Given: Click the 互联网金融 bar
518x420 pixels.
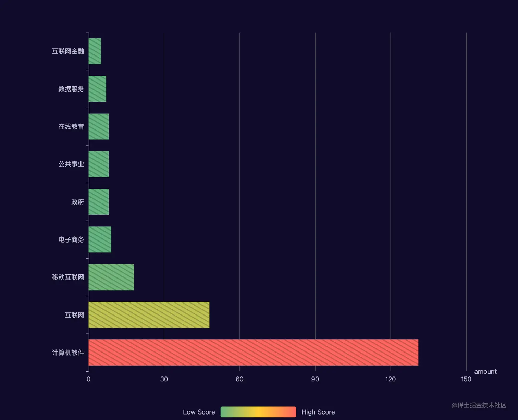Looking at the screenshot, I should coord(95,51).
